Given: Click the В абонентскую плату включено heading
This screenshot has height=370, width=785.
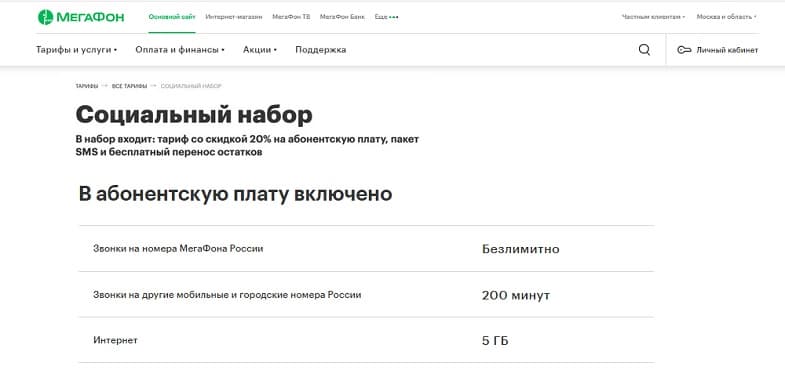Looking at the screenshot, I should click(x=235, y=194).
